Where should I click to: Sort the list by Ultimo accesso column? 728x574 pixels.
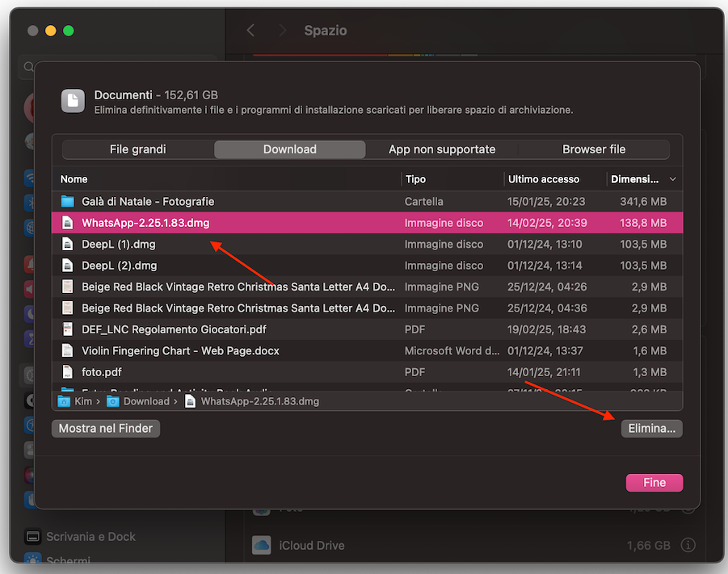(x=543, y=179)
